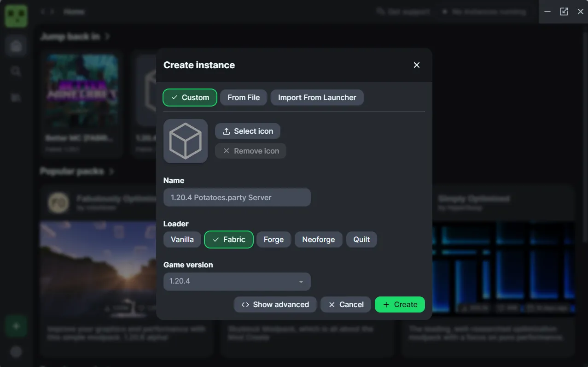This screenshot has width=588, height=367.
Task: Click the cube instance icon preview
Action: pyautogui.click(x=186, y=141)
